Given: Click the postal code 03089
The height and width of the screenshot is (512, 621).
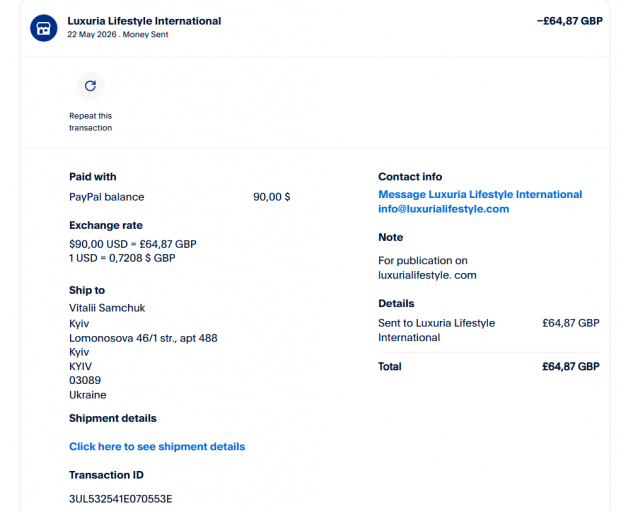Looking at the screenshot, I should click(85, 381).
